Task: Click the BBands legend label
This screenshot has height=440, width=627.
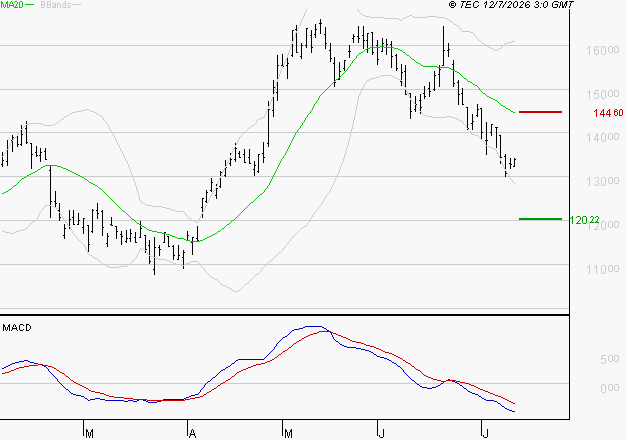Action: coord(56,5)
